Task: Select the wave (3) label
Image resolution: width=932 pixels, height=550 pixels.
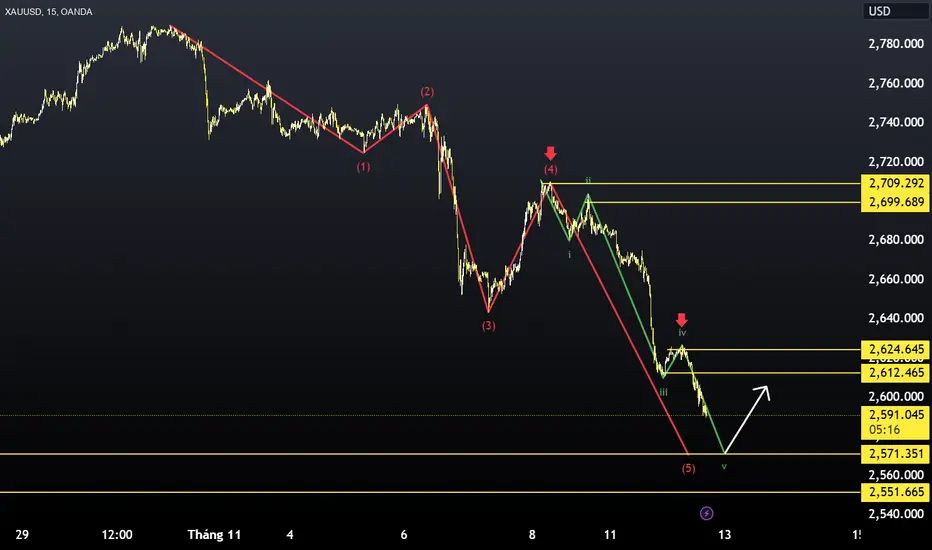Action: pyautogui.click(x=489, y=325)
